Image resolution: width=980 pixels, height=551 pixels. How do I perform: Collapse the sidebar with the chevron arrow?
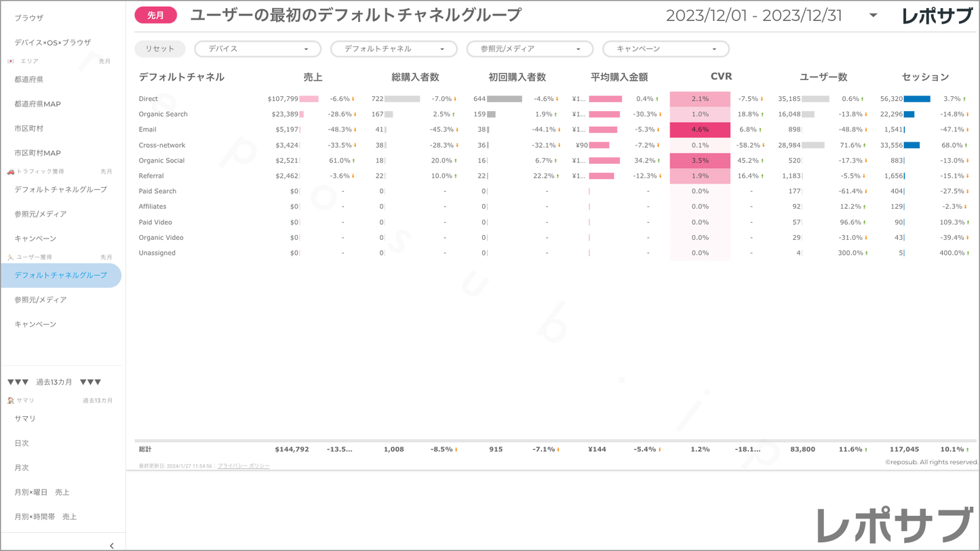111,545
